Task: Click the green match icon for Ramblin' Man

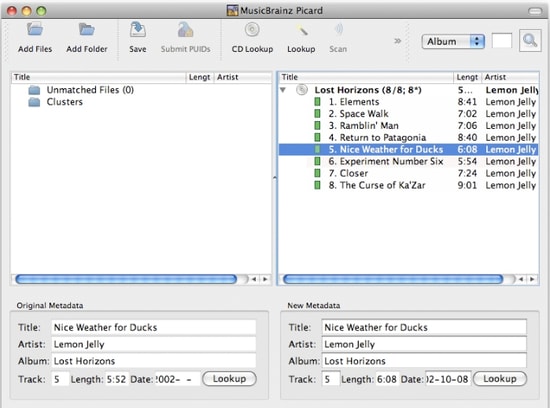Action: [x=317, y=126]
